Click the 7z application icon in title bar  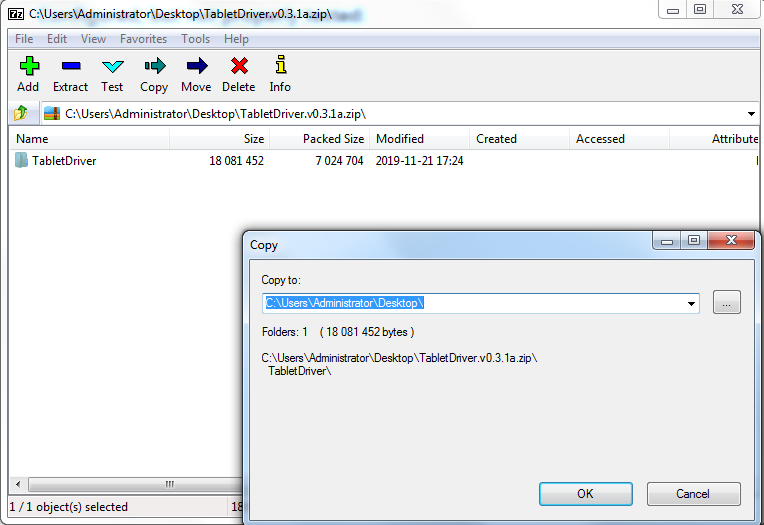pyautogui.click(x=16, y=14)
